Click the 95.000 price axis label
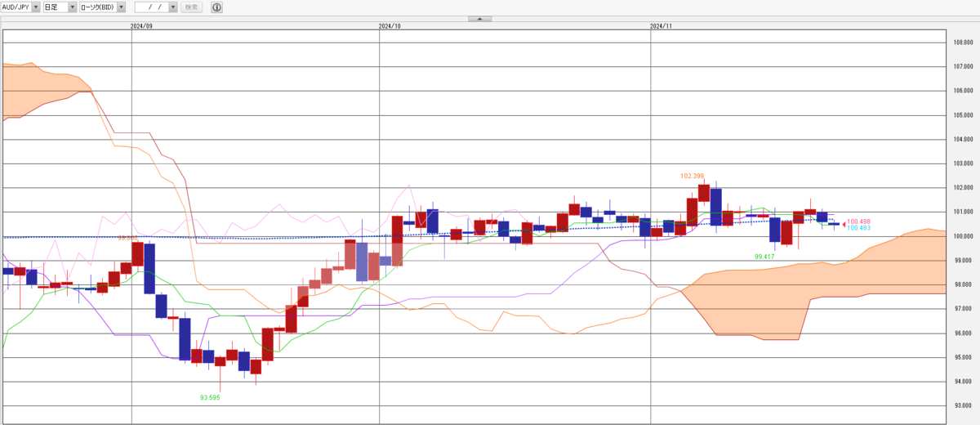Screen dimensions: 980x425 [964, 358]
